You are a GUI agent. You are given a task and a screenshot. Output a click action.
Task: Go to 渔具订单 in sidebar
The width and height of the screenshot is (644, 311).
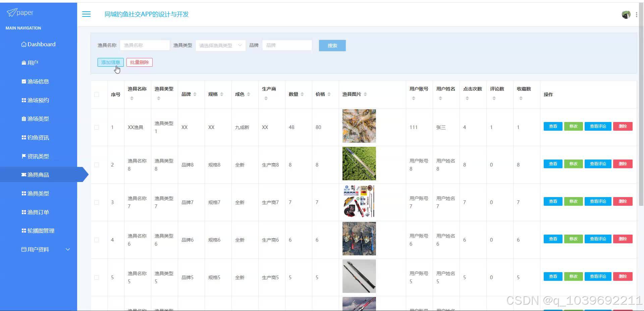(x=39, y=212)
